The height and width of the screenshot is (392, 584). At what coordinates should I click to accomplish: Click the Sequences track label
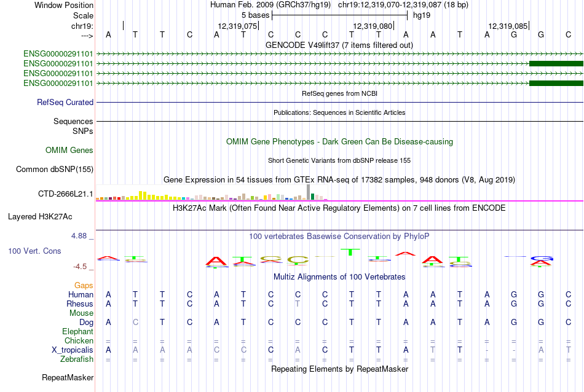click(x=73, y=122)
